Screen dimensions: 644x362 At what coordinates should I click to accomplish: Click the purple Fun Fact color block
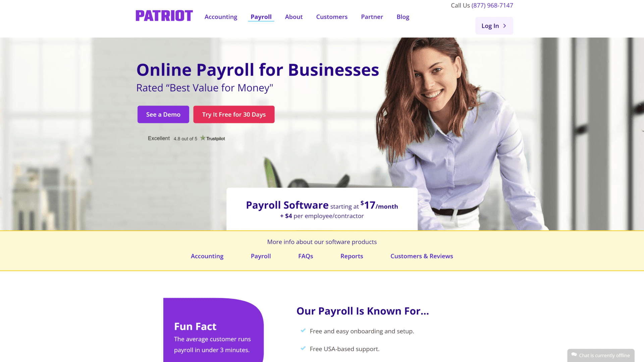coord(213,330)
